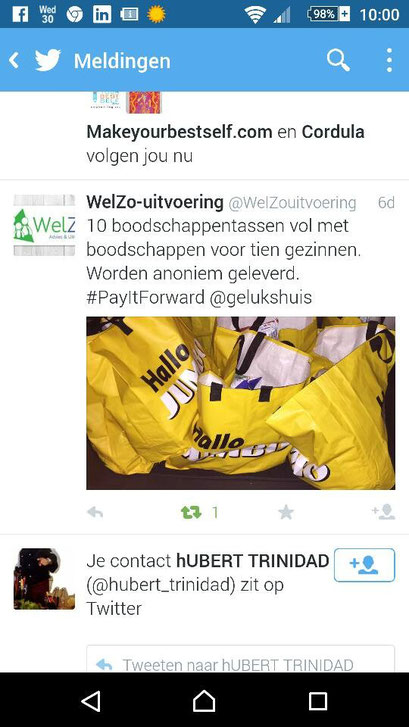Open the search magnifier icon

click(x=338, y=60)
